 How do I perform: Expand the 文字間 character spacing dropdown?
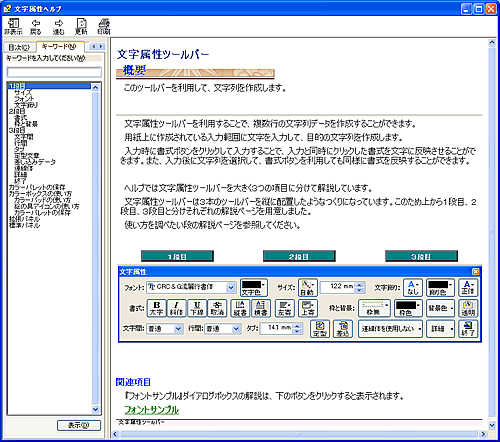pos(178,329)
